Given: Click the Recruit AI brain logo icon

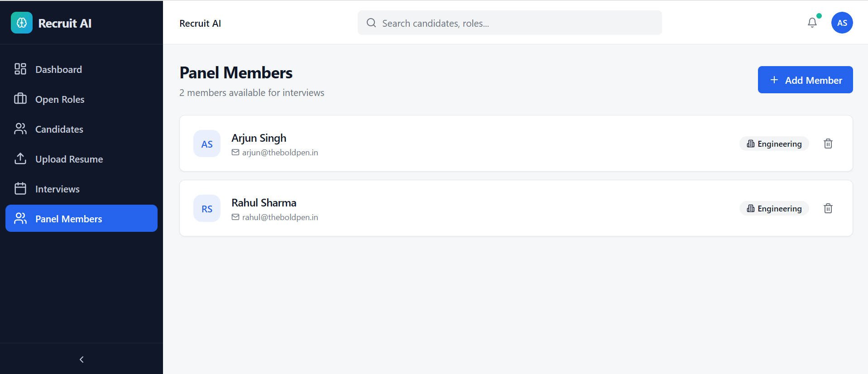Looking at the screenshot, I should 22,23.
